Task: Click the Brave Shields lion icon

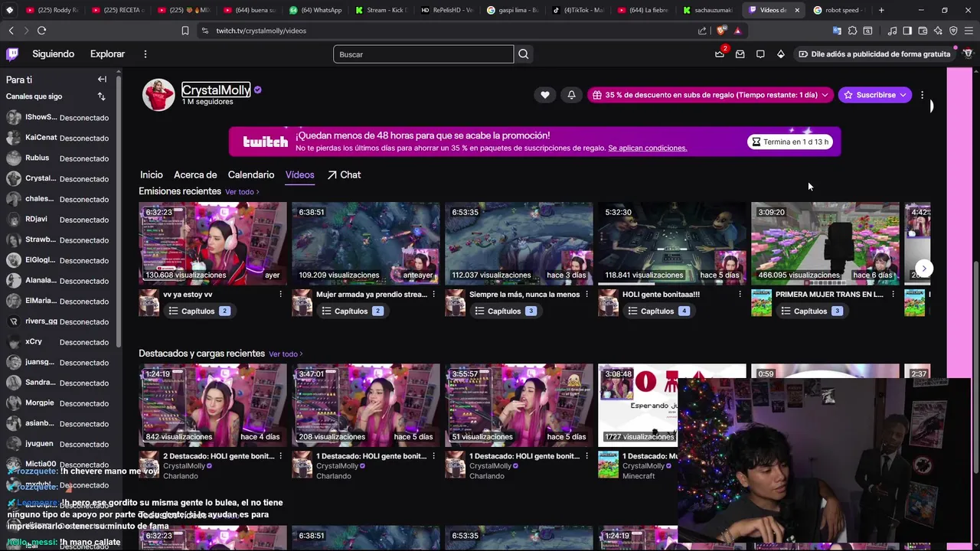Action: [720, 31]
